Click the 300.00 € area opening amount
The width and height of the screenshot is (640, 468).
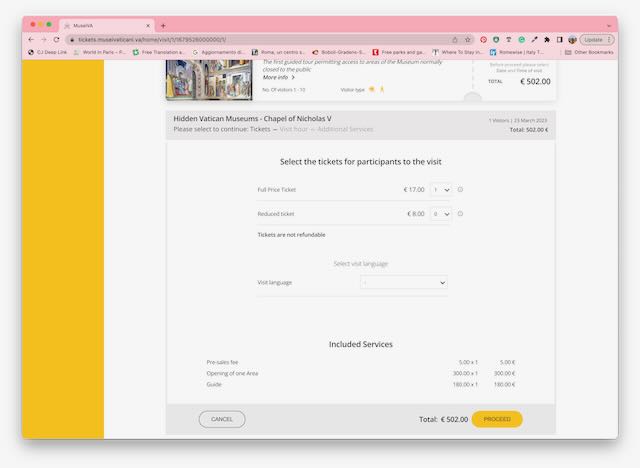point(504,373)
